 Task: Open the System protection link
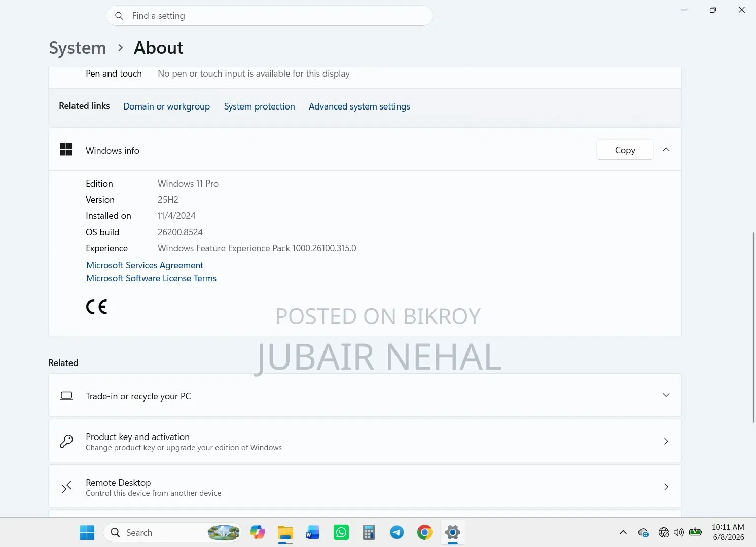pyautogui.click(x=259, y=106)
